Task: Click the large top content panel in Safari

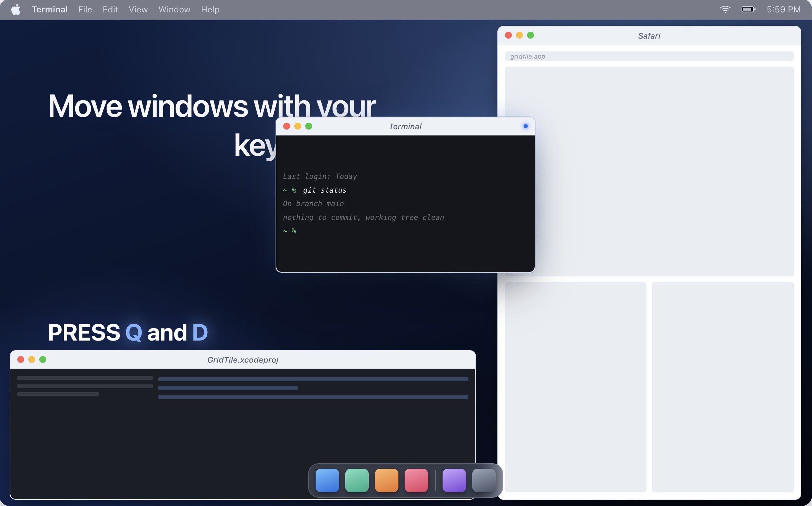Action: pos(649,171)
